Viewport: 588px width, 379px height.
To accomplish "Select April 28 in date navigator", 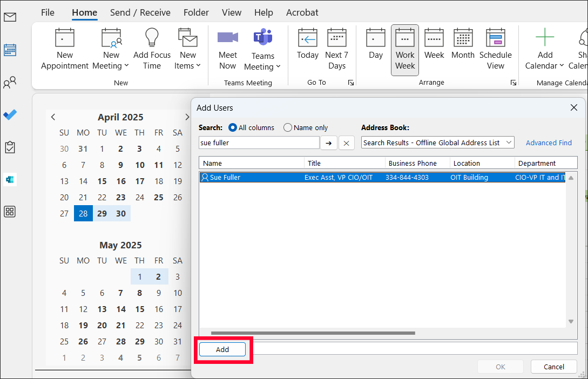I will point(83,214).
